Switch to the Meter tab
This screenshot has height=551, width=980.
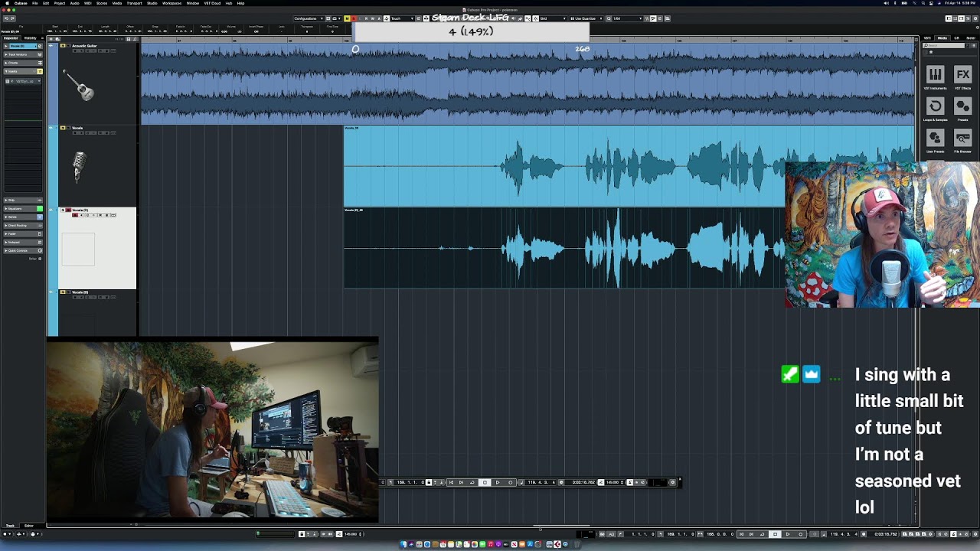[972, 37]
